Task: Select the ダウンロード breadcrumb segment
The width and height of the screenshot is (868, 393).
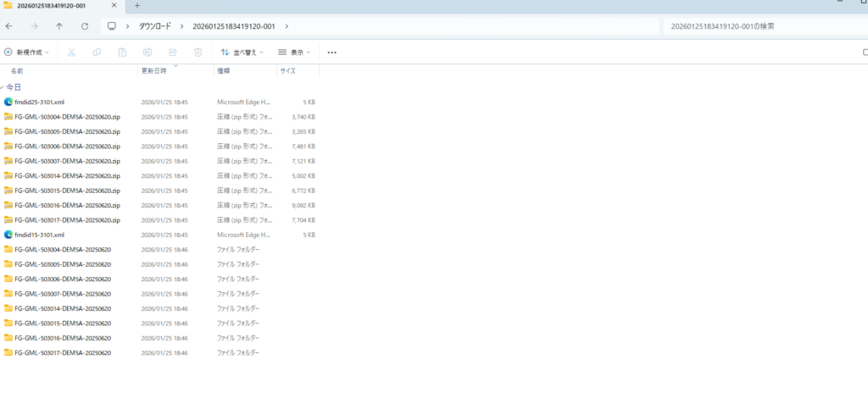Action: pyautogui.click(x=153, y=26)
